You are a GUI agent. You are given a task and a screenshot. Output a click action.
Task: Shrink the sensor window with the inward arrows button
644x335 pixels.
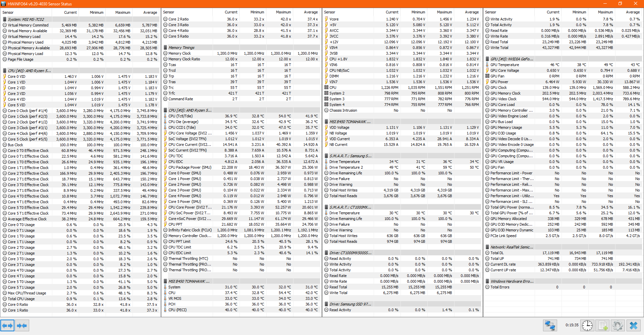(22, 325)
